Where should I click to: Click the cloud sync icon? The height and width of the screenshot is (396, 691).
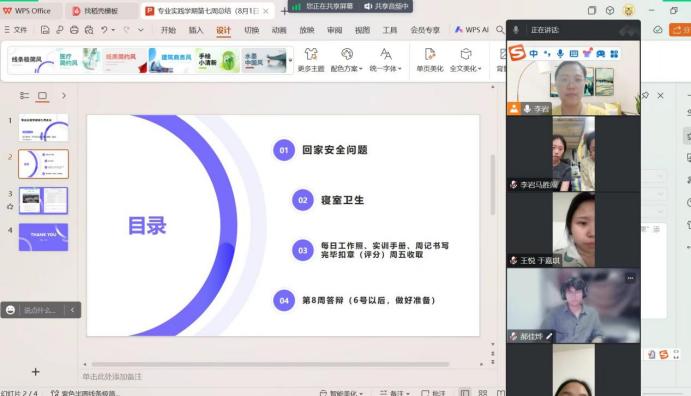(x=658, y=30)
